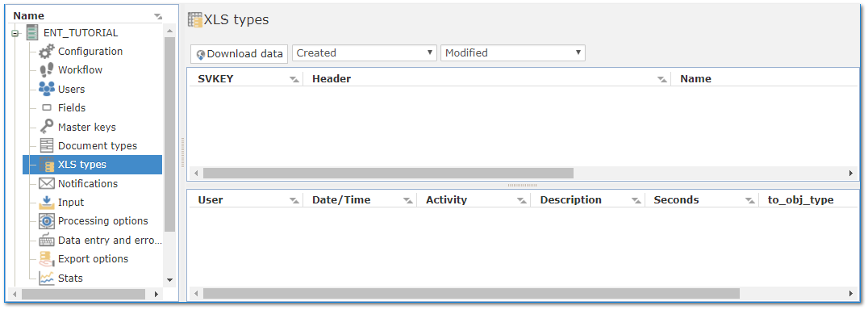Sort by the to_obj_type column header
Screen dimensions: 868x310
[x=800, y=200]
